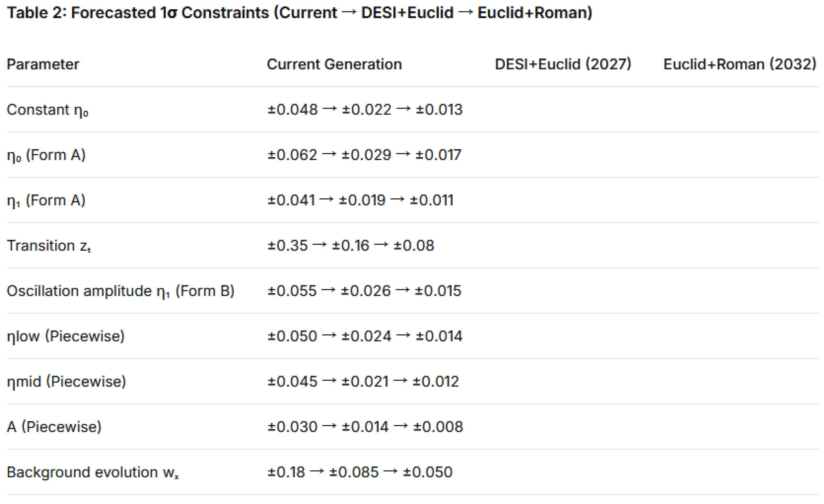Click the ηmid (Piecewise) row label
824x504 pixels.
point(66,382)
